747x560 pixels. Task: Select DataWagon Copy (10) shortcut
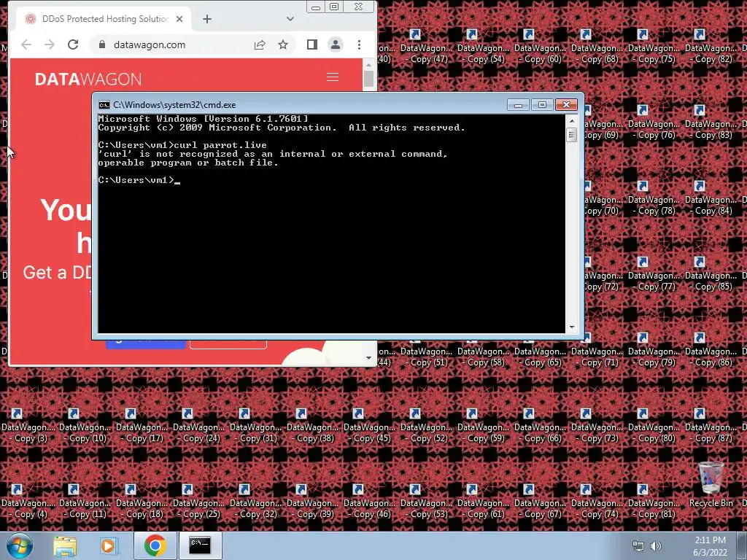coord(85,425)
